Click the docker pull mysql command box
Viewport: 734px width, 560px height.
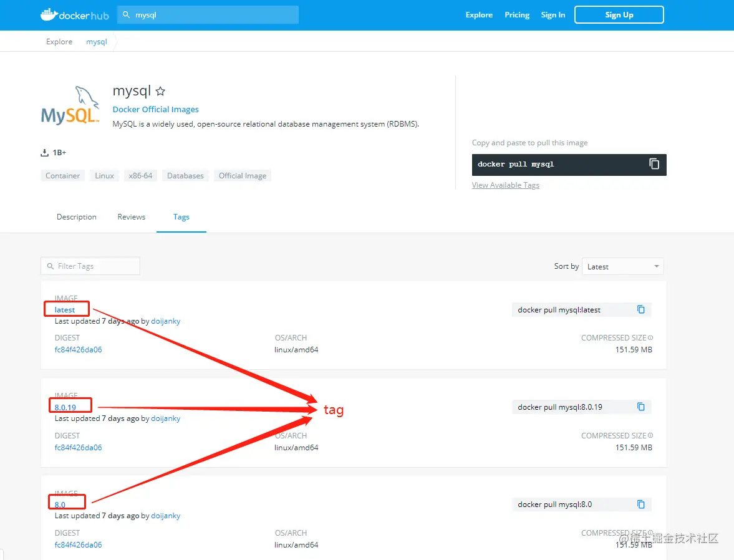pyautogui.click(x=569, y=165)
